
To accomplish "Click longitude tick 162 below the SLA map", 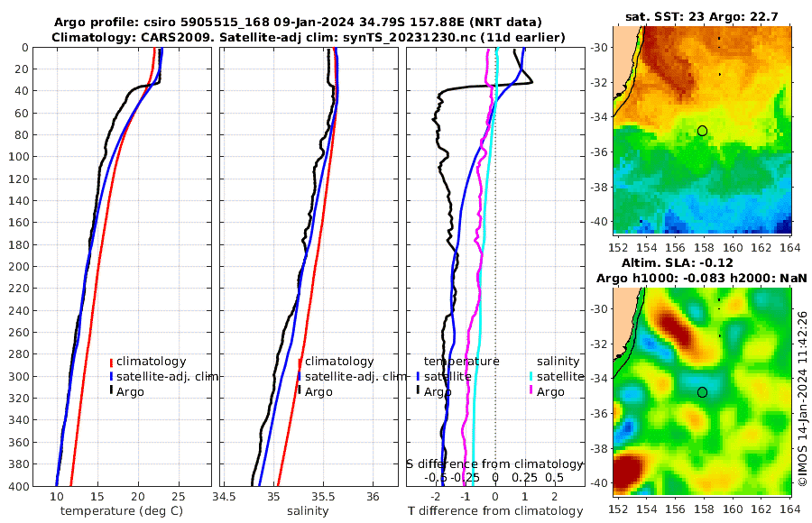I will tap(761, 509).
